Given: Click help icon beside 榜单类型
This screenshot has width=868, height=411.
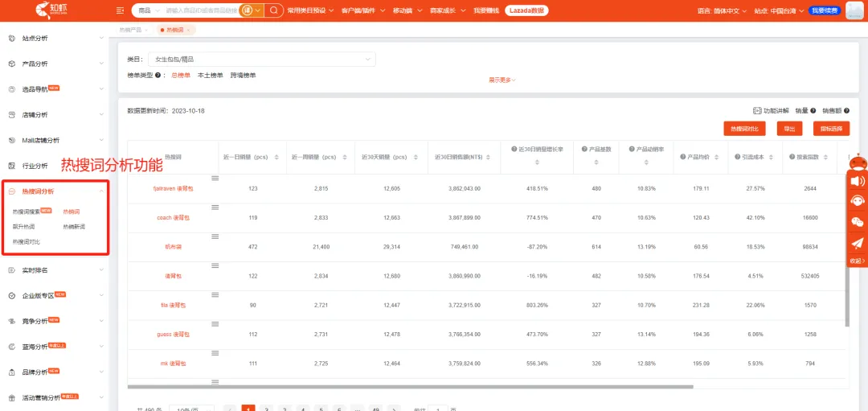Looking at the screenshot, I should [158, 76].
